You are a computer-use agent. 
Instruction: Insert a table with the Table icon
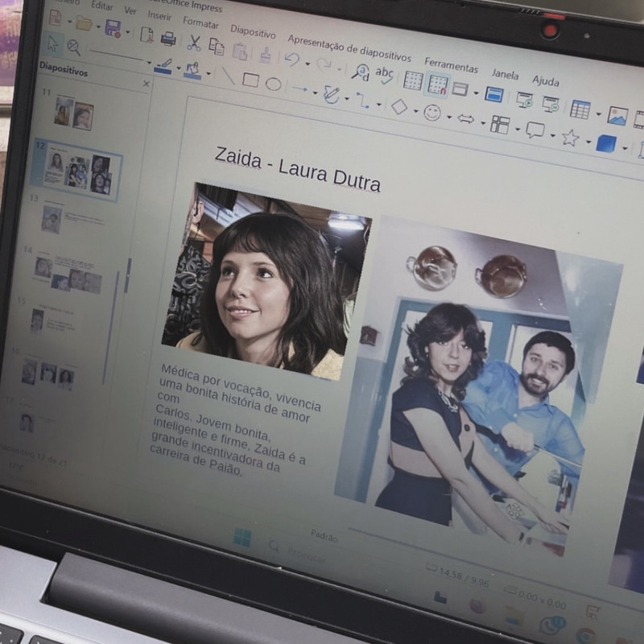(x=580, y=109)
